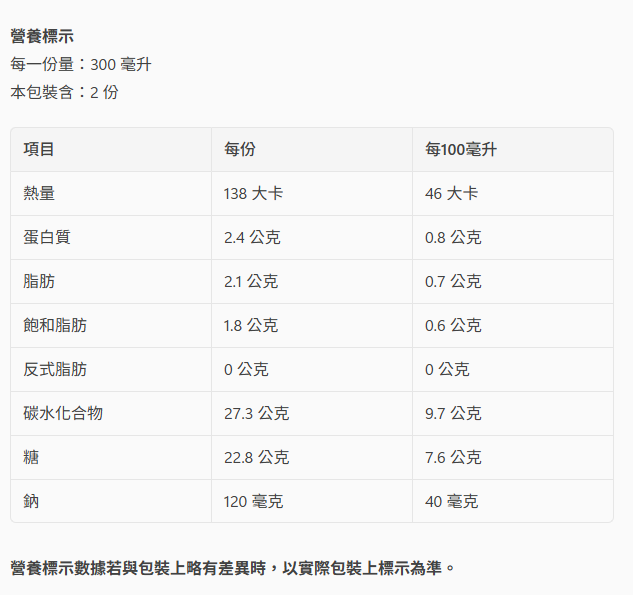This screenshot has width=633, height=595.
Task: Click the 138 大卡 cell
Action: [253, 193]
